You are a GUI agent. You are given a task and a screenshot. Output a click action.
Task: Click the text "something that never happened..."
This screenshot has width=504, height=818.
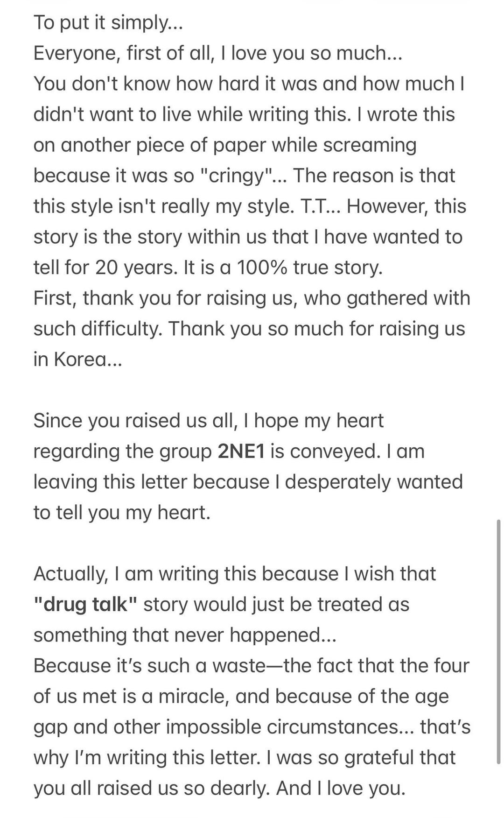[185, 635]
